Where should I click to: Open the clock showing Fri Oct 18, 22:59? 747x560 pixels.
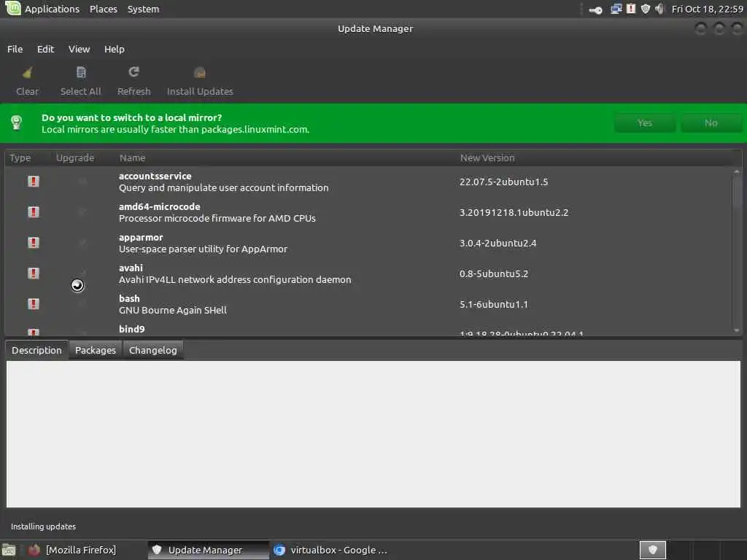click(707, 9)
